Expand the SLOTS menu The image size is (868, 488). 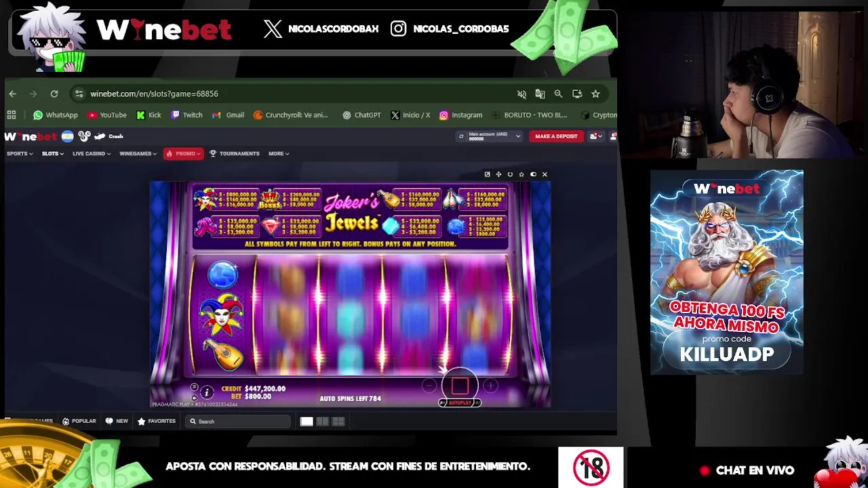[52, 154]
